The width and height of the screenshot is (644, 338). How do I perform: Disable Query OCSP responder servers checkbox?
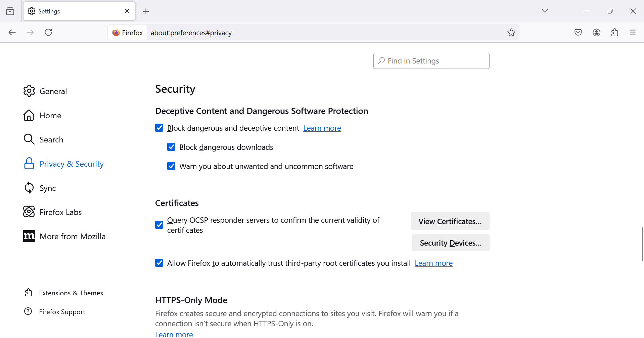(159, 225)
